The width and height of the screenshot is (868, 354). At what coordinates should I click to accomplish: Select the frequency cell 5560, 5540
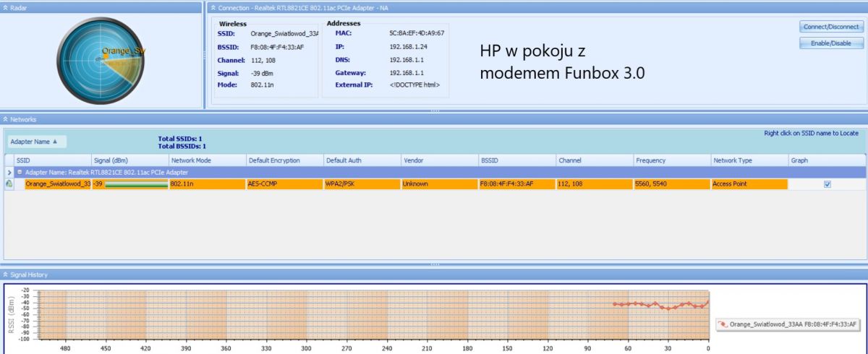671,184
